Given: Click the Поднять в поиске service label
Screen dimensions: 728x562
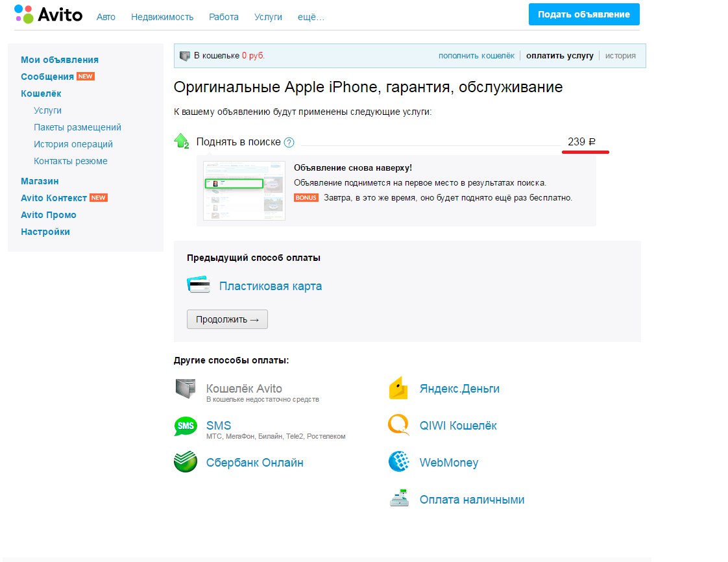Looking at the screenshot, I should point(238,141).
